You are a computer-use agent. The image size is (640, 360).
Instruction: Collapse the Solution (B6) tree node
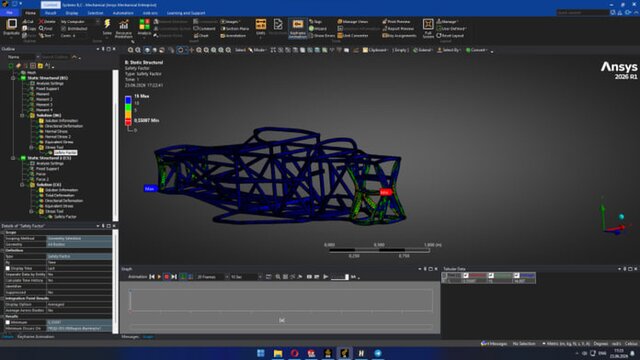point(22,116)
